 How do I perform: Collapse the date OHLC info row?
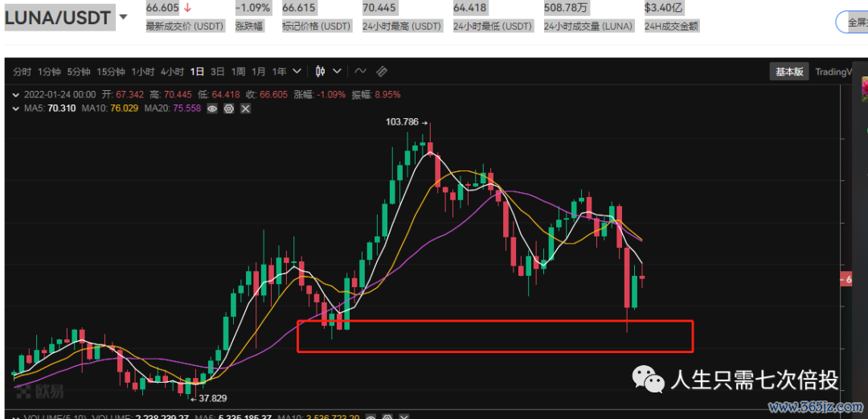pyautogui.click(x=16, y=94)
